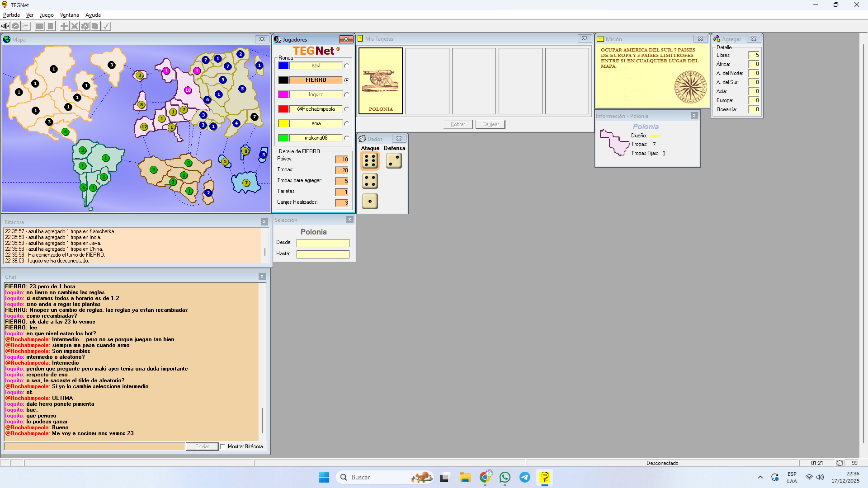Click the end turn checkmark toolbar icon
Viewport: 868px width, 488px height.
pos(106,26)
